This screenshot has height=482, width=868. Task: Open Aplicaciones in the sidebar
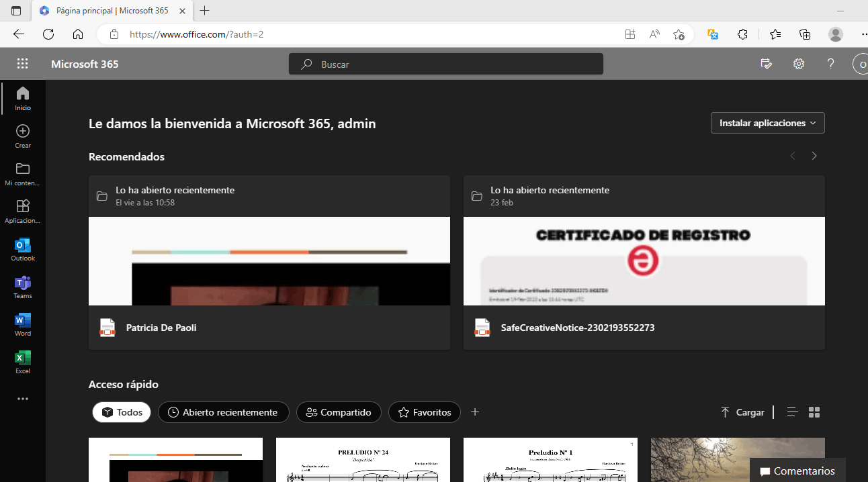[23, 211]
